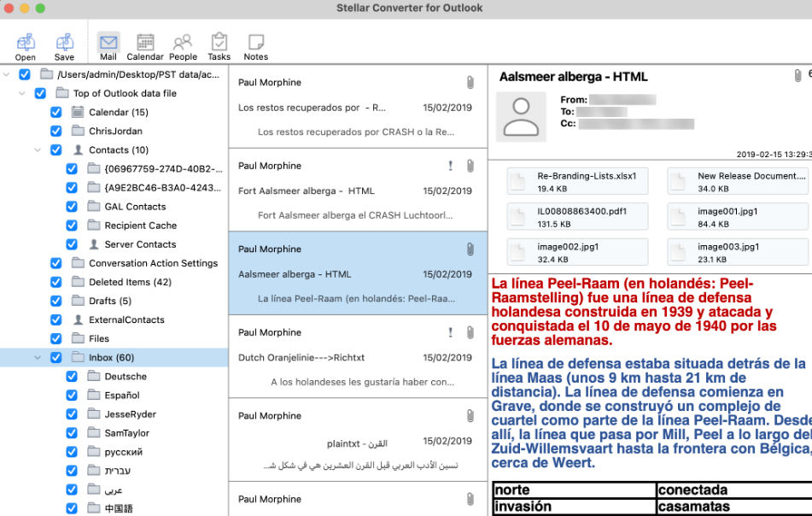Collapse the root PST file path node
Image resolution: width=812 pixels, height=516 pixels.
6,74
